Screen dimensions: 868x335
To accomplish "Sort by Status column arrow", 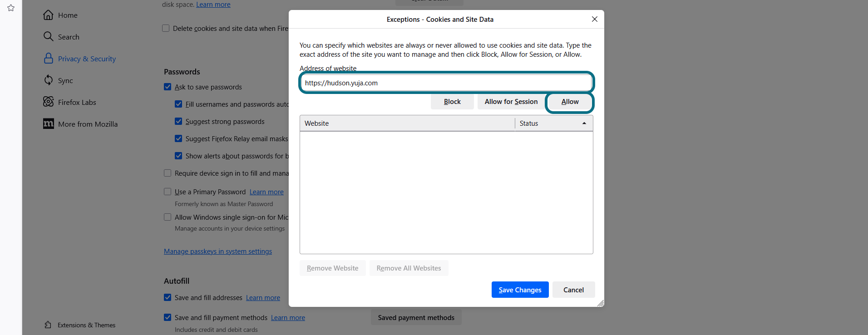I will coord(584,123).
